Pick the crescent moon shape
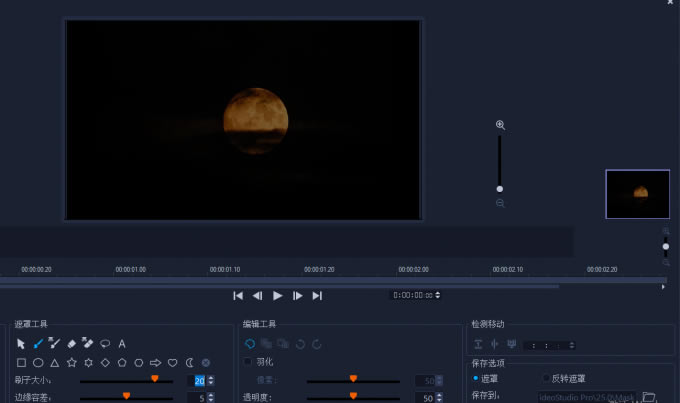This screenshot has width=680, height=403. (189, 362)
